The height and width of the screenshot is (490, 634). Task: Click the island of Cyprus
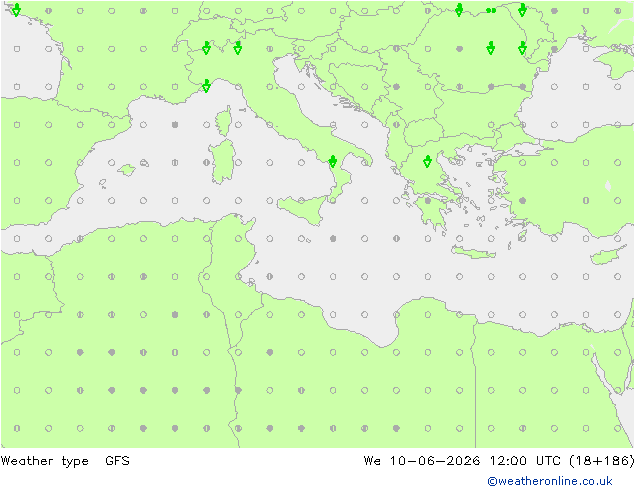coord(605,256)
